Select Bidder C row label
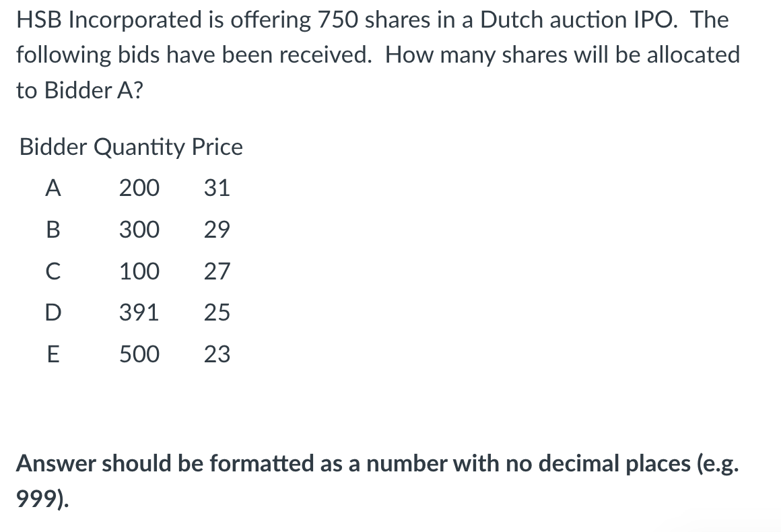Viewport: 781px width, 532px height. coord(53,271)
